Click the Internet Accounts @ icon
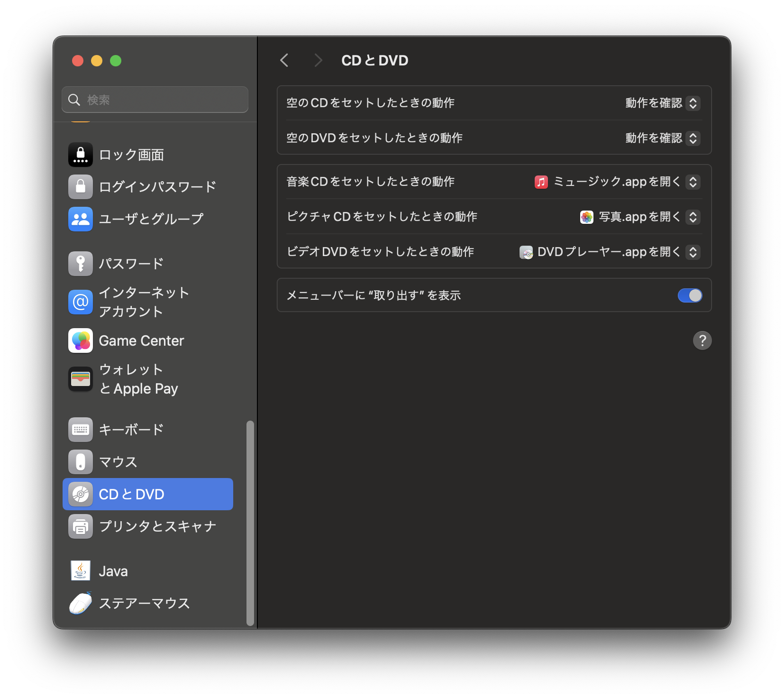Screen dimensions: 784x699 click(81, 302)
